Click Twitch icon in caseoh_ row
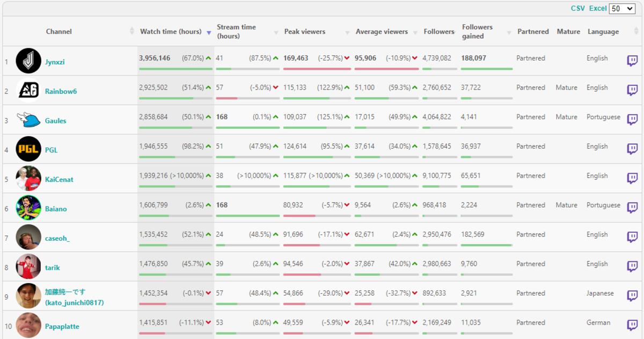The image size is (644, 339). click(632, 237)
